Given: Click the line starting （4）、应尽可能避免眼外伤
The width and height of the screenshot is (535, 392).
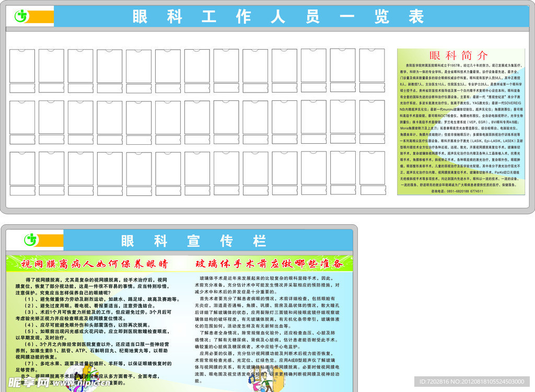Looking at the screenshot, I should [x=87, y=325].
